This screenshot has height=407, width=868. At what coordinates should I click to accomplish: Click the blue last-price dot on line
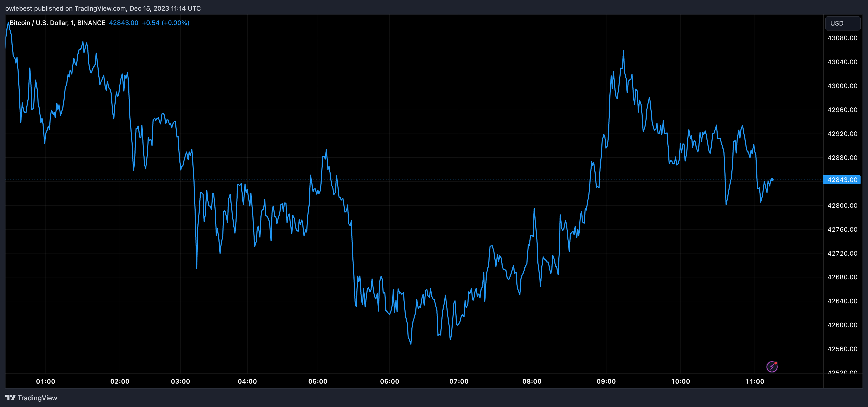click(x=772, y=180)
